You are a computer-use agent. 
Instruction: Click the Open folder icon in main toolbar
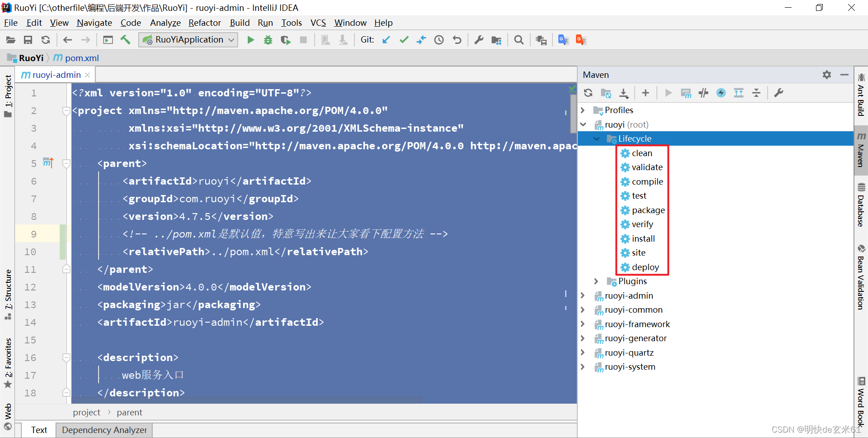pos(10,40)
